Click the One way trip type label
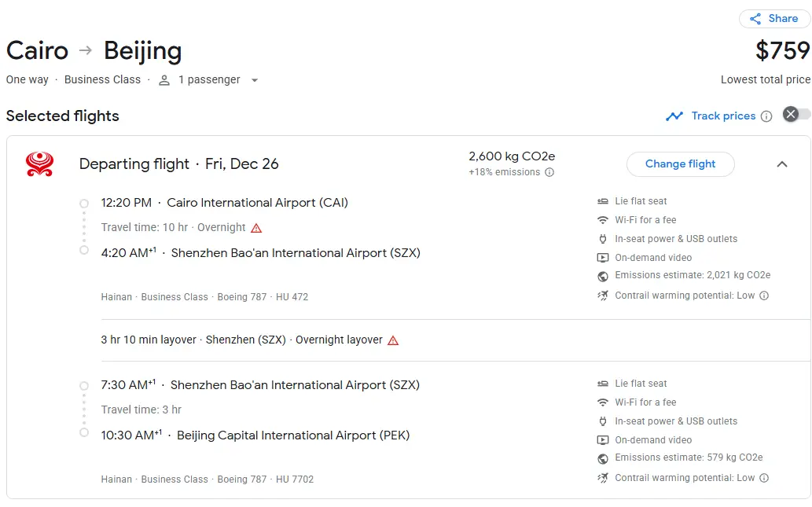 (28, 79)
